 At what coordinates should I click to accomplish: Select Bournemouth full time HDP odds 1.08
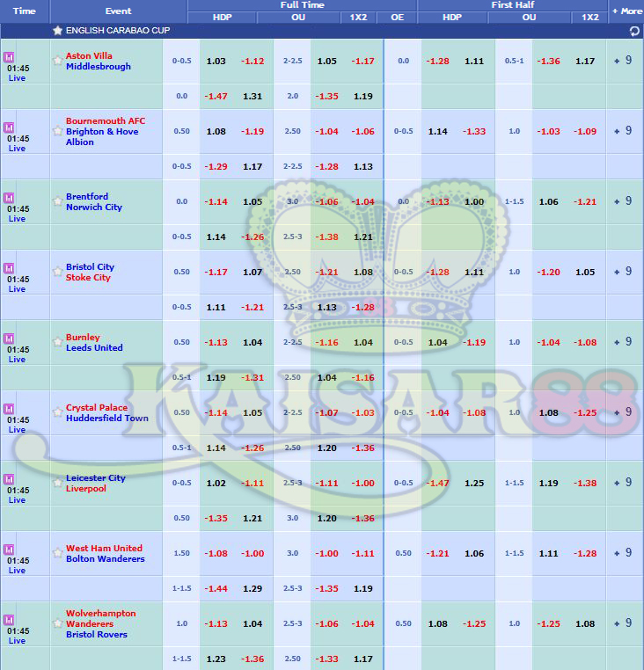pos(216,132)
